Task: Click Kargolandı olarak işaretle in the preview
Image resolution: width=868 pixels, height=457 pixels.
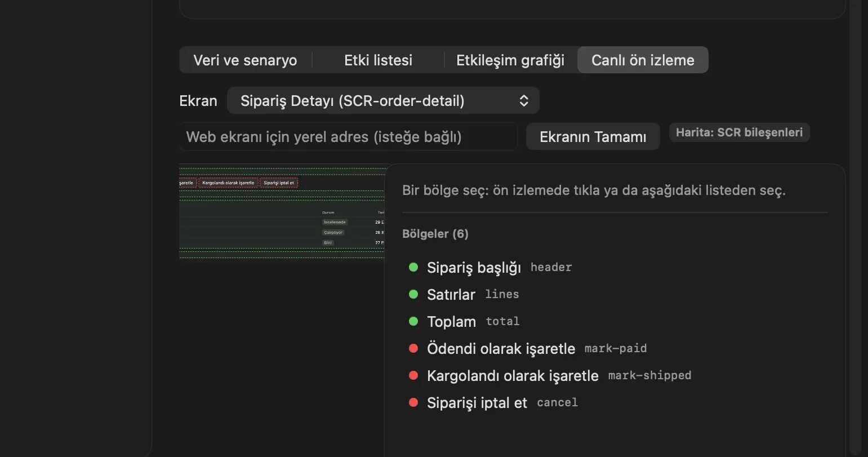Action: pos(228,183)
